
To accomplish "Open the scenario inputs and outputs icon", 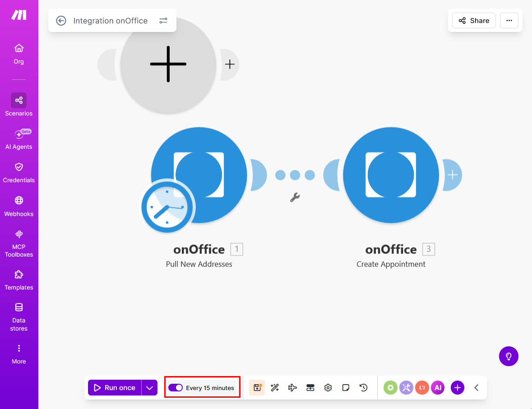I will (310, 388).
